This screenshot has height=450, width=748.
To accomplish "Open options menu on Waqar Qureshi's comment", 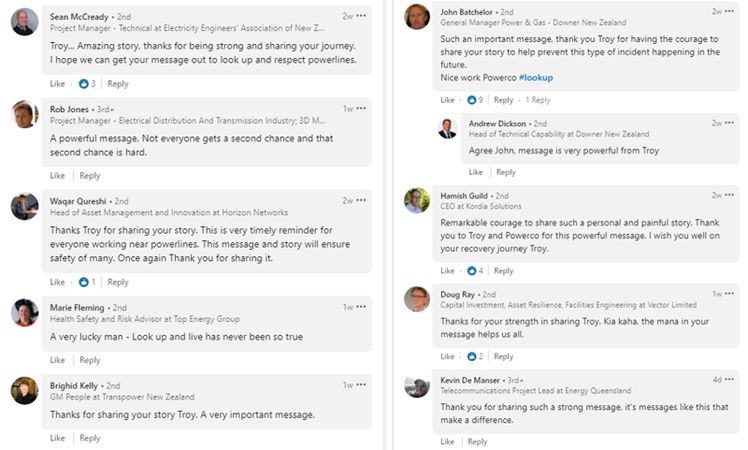I will pyautogui.click(x=361, y=200).
